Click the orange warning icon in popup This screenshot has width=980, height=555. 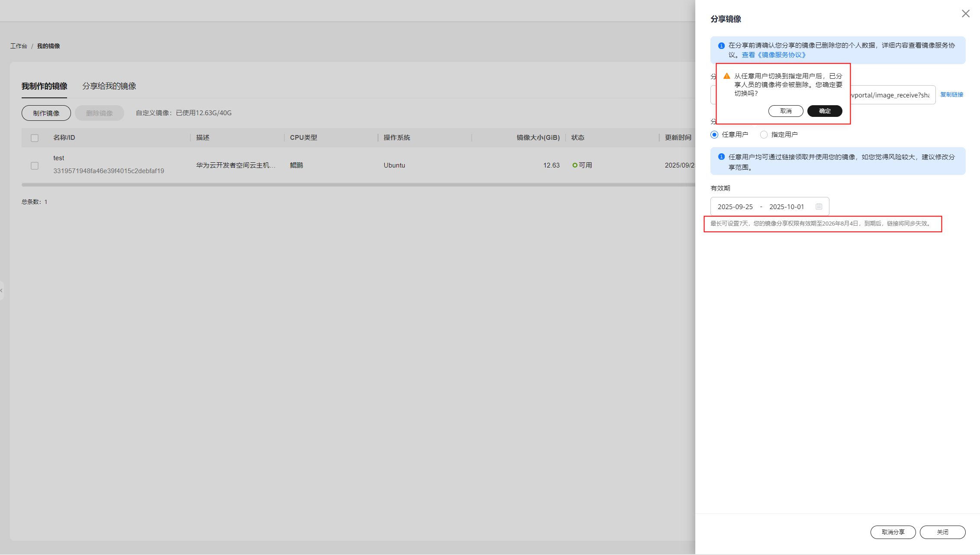pyautogui.click(x=727, y=76)
